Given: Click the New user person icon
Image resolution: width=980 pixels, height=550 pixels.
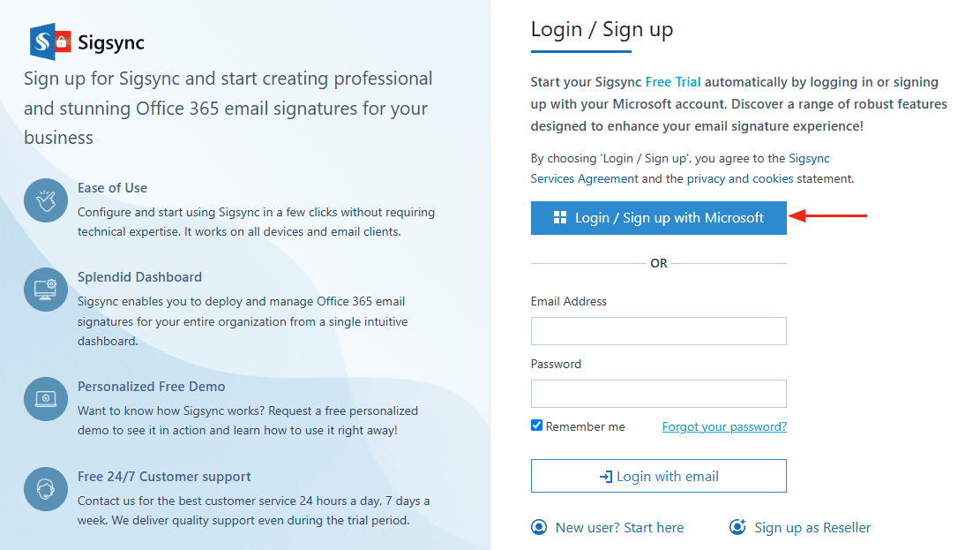Looking at the screenshot, I should [x=539, y=527].
